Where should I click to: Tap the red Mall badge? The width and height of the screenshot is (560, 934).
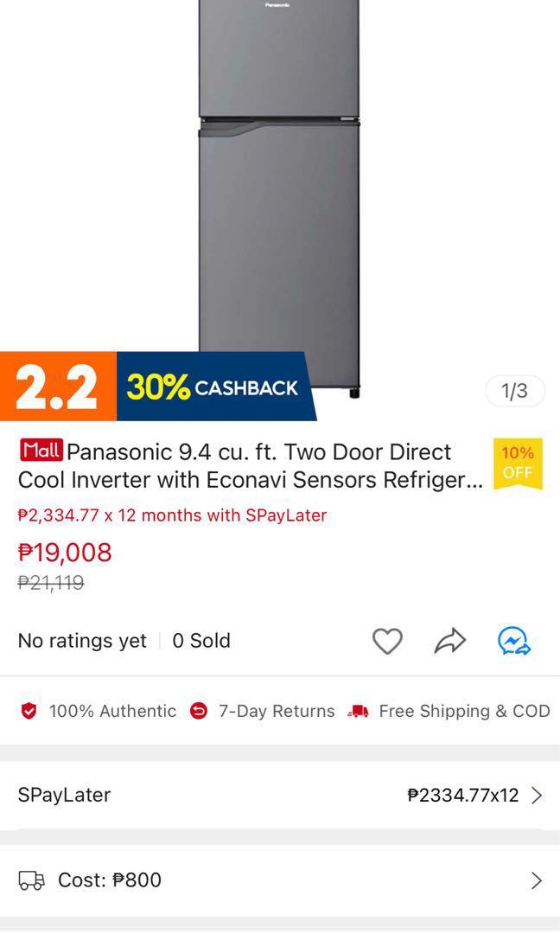click(41, 451)
